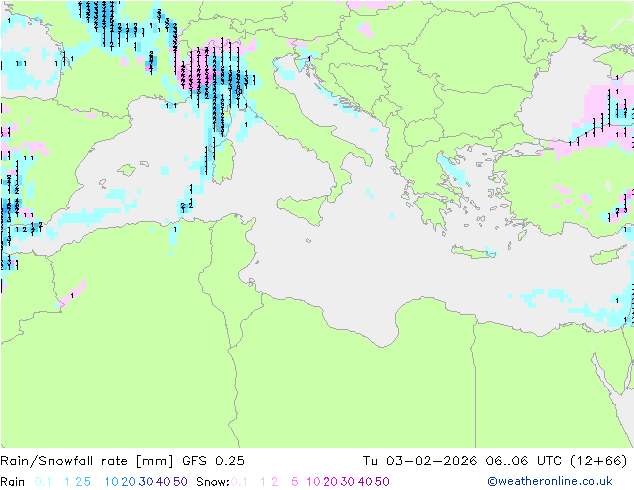Select the snow legend value 40
The width and height of the screenshot is (634, 490).
click(365, 482)
